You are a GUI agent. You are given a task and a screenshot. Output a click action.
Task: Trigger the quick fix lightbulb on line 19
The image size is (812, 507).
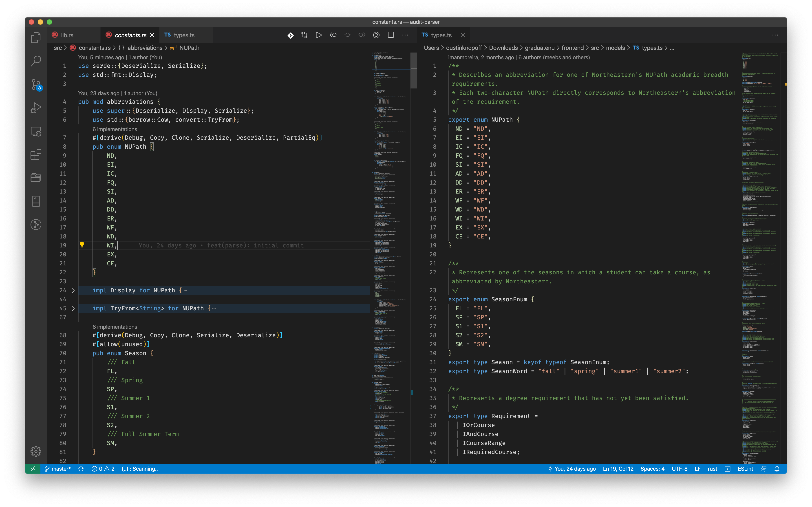pos(82,245)
